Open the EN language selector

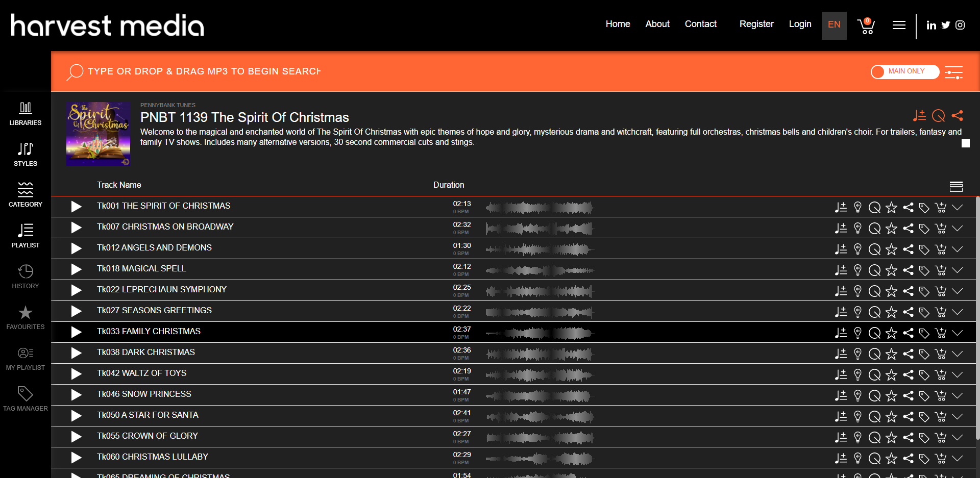click(834, 25)
